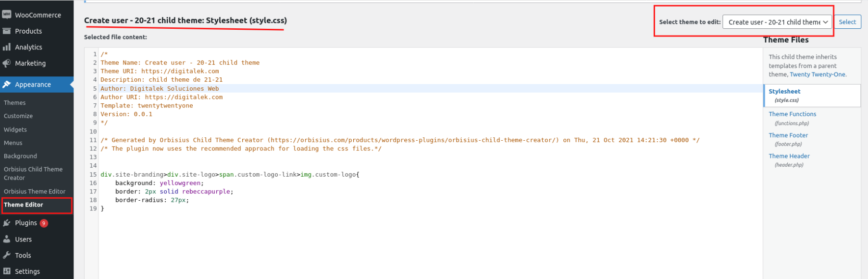The image size is (868, 279).
Task: Click the Theme URI code line
Action: tap(160, 71)
